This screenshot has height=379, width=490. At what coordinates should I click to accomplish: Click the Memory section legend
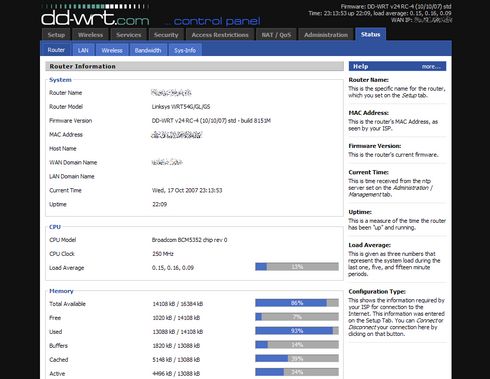pyautogui.click(x=61, y=291)
